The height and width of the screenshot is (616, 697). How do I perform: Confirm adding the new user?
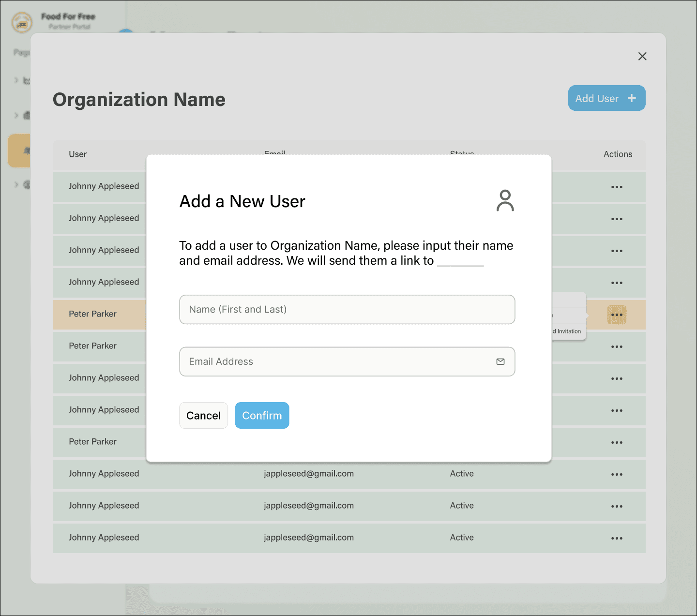click(x=262, y=416)
